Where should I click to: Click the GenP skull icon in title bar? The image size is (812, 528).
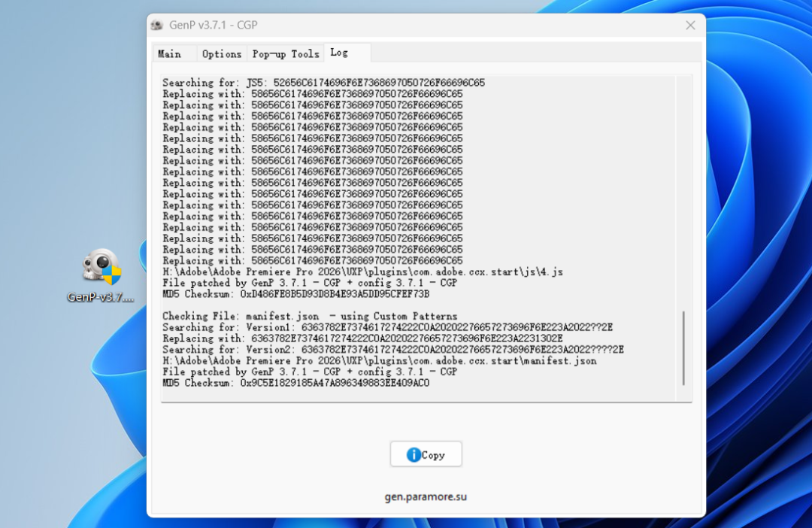(156, 26)
